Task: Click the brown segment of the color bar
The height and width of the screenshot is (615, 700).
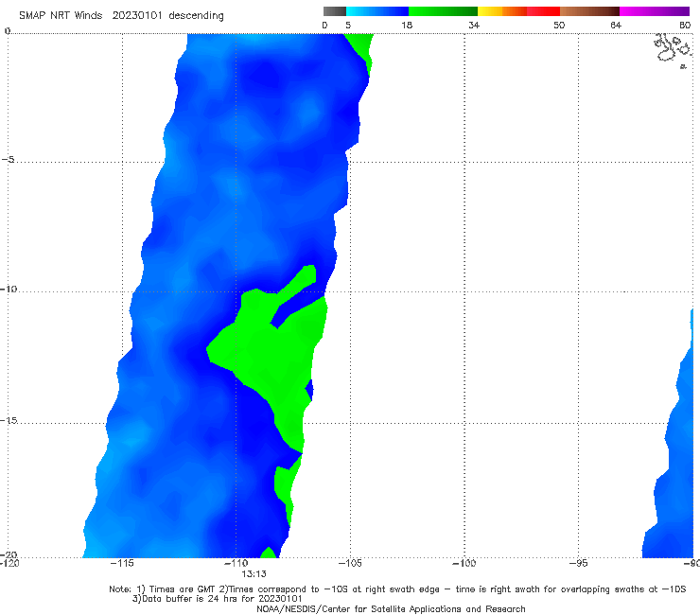Action: (x=589, y=11)
